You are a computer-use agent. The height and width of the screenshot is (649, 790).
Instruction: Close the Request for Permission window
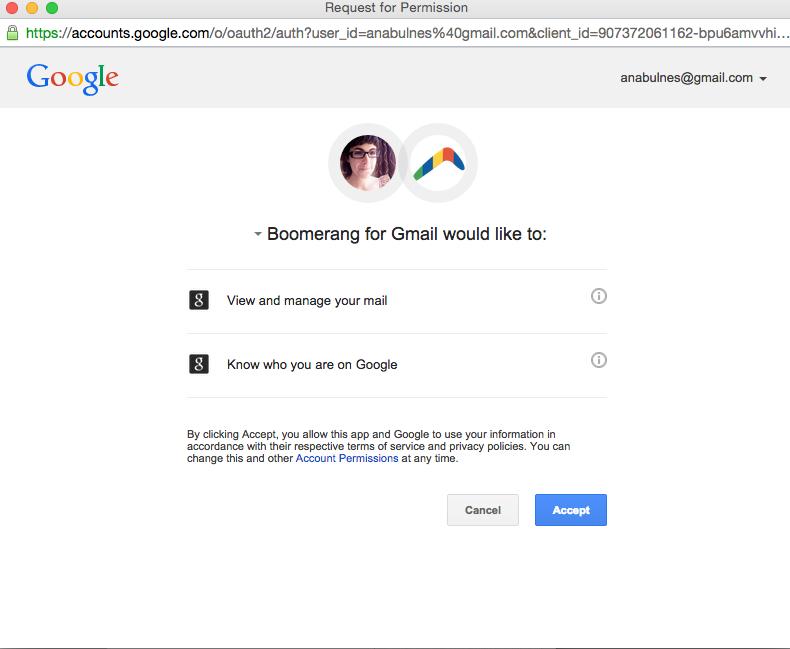click(x=12, y=8)
